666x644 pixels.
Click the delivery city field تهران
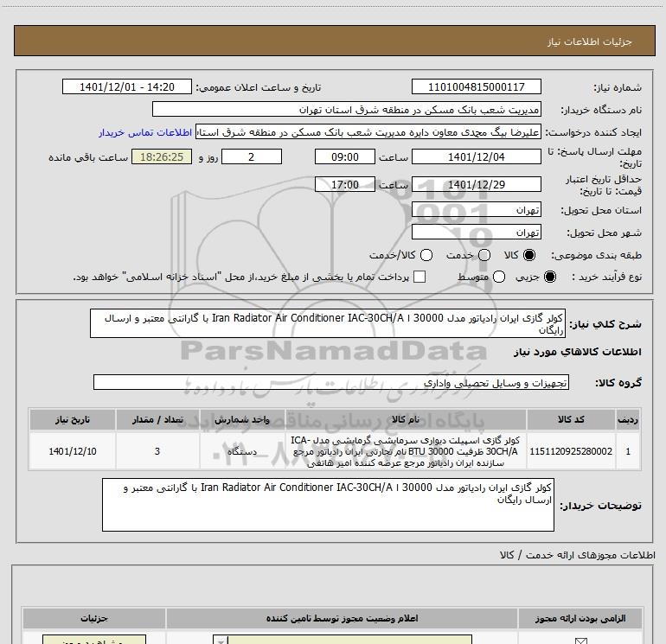click(x=476, y=232)
